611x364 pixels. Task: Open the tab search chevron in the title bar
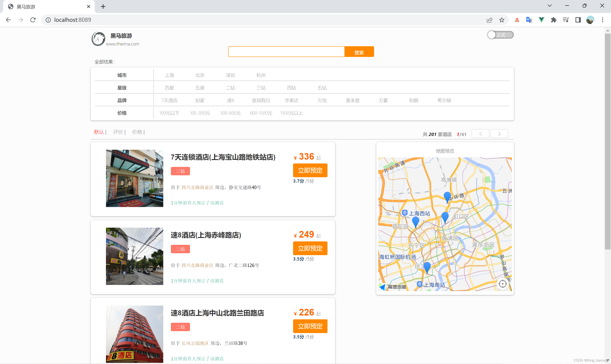pos(550,6)
